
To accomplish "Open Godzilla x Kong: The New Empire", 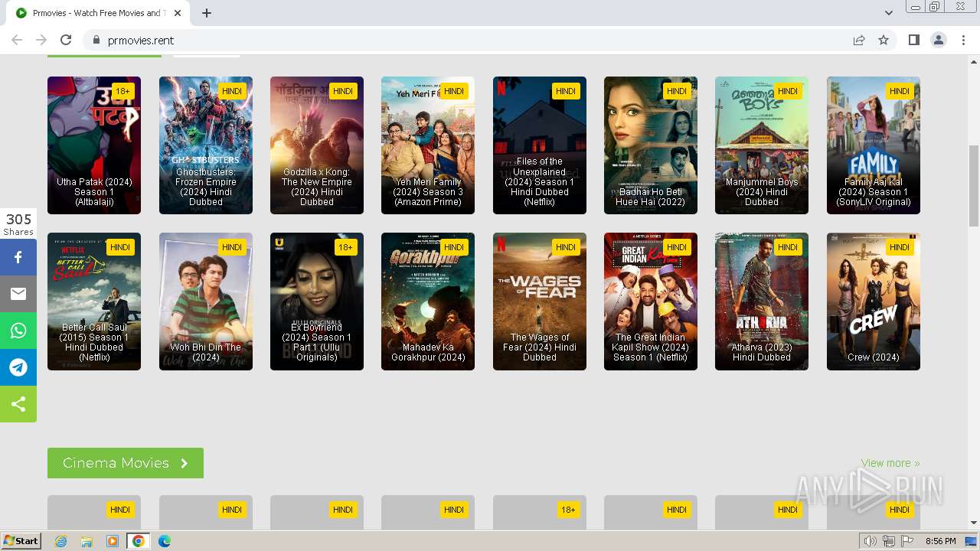I will coord(317,145).
